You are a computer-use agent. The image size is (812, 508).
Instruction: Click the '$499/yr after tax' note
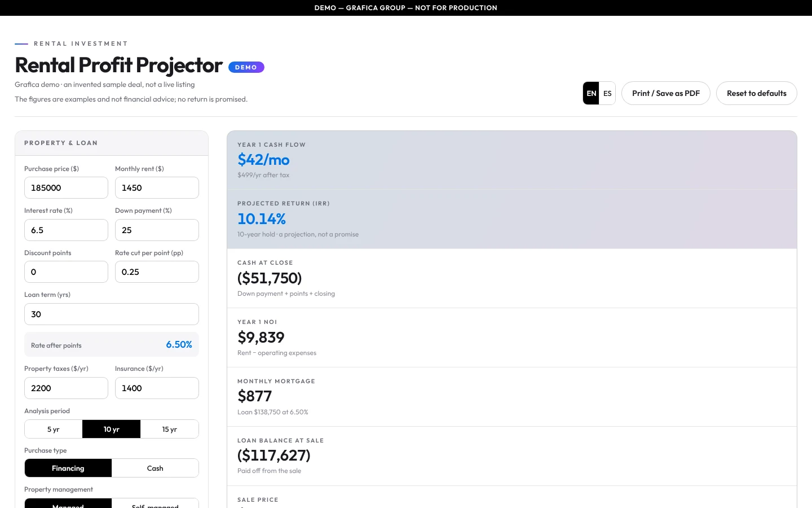pyautogui.click(x=263, y=175)
